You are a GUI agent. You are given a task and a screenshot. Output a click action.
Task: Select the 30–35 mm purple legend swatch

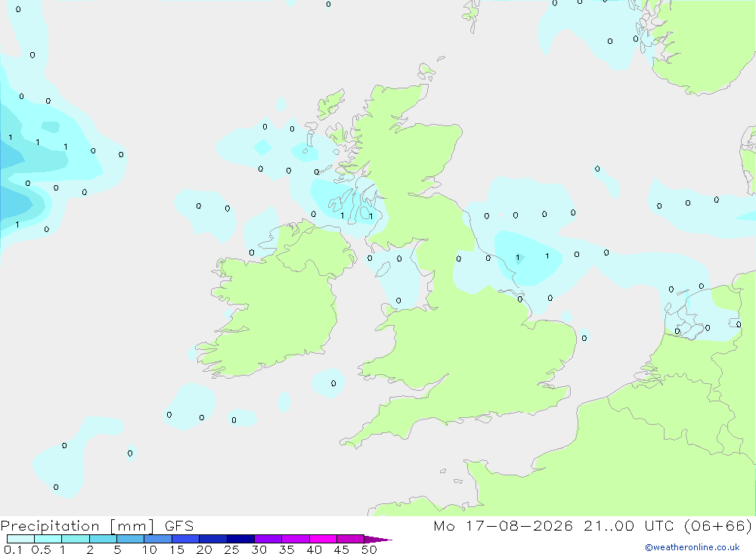coord(268,539)
